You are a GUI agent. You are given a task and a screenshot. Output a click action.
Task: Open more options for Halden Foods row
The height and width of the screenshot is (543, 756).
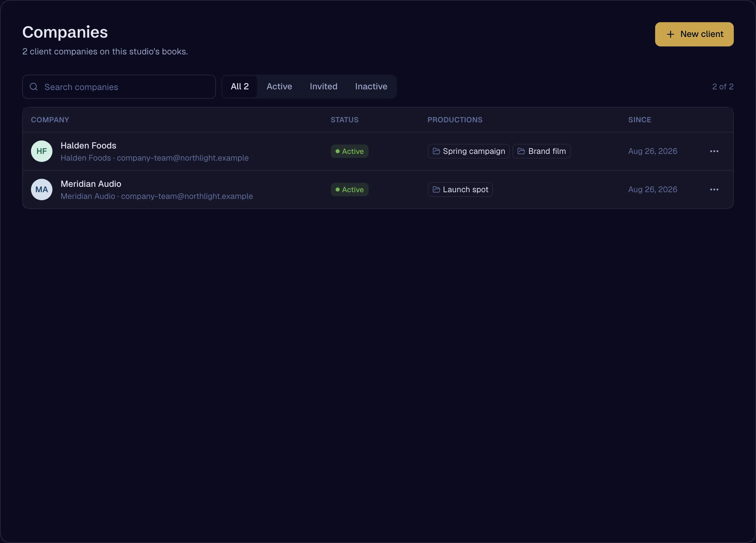[x=714, y=151]
